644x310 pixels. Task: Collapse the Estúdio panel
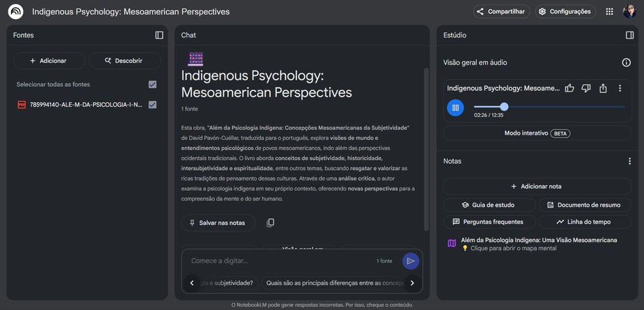click(630, 35)
